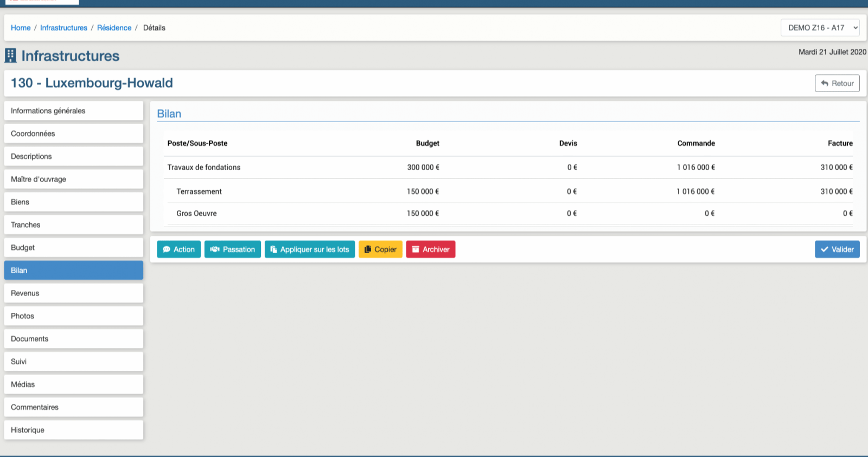Navigate to Résidence breadcrumb link

coord(114,28)
